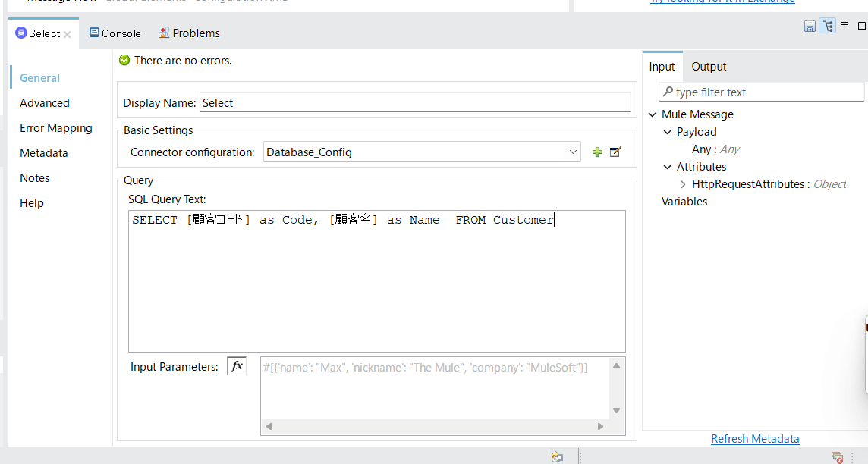The image size is (868, 464).
Task: Click into the SQL Query Text area
Action: point(377,281)
